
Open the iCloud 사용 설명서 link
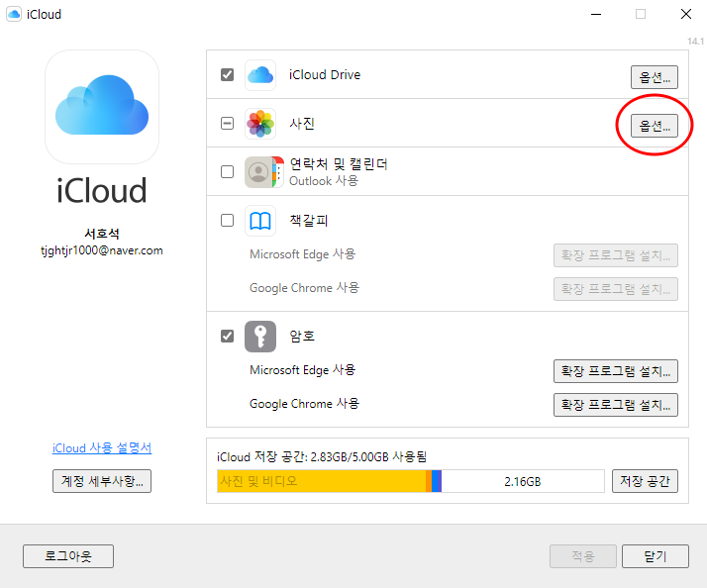coord(102,447)
